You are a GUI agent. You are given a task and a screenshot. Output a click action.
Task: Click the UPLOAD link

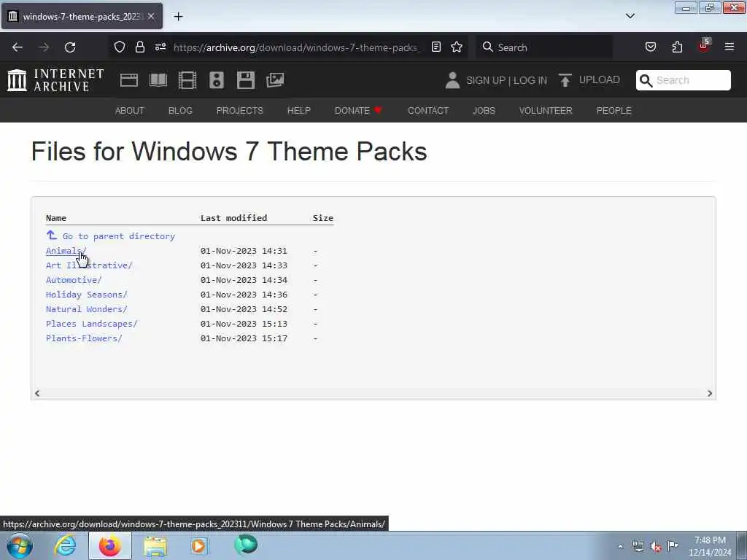[600, 80]
